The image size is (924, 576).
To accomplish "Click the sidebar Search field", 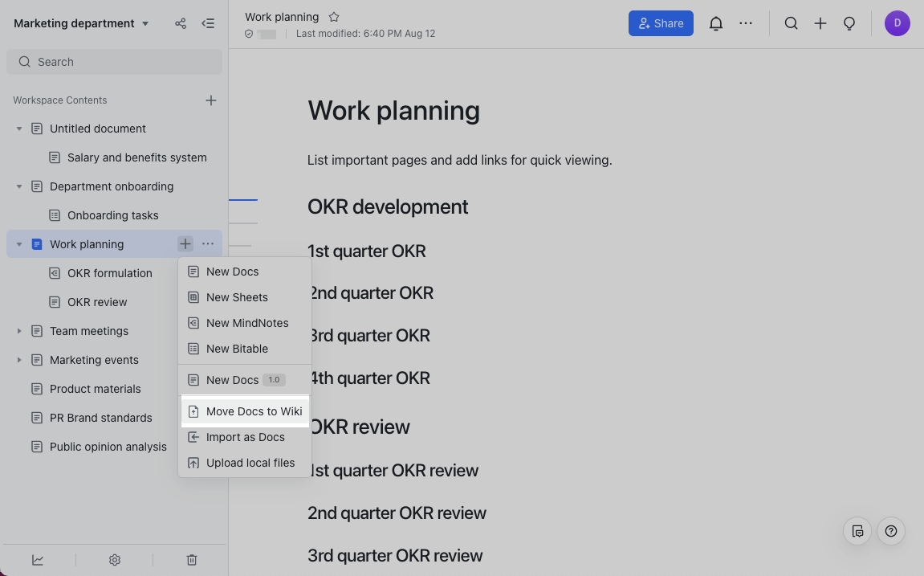I will click(114, 62).
